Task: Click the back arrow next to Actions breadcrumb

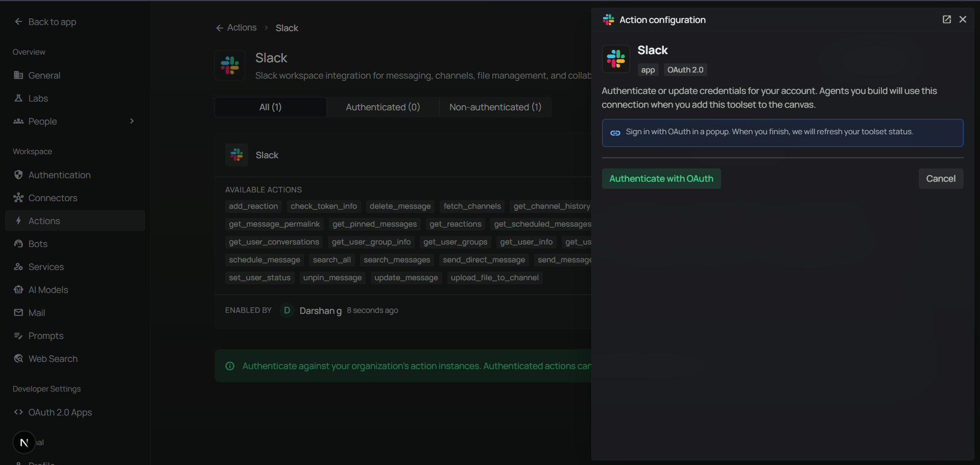Action: [220, 28]
